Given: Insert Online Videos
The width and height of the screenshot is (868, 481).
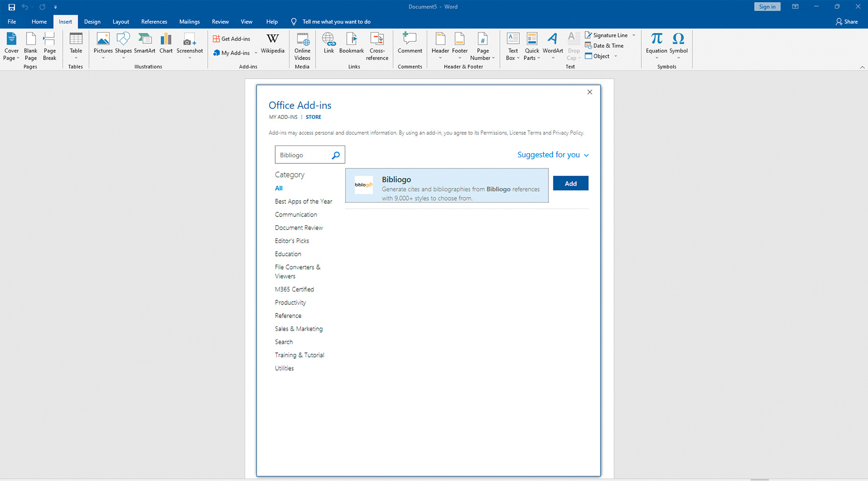Looking at the screenshot, I should click(x=302, y=46).
